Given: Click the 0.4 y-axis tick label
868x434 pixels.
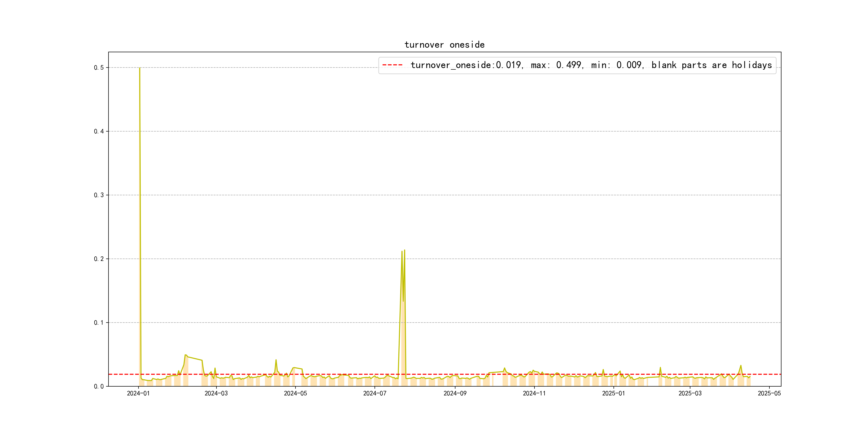Looking at the screenshot, I should (99, 132).
